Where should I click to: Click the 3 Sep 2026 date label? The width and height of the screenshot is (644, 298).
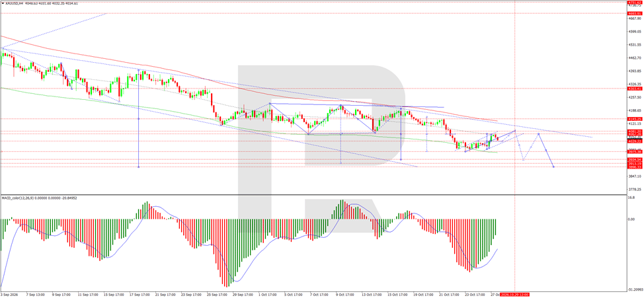9,295
